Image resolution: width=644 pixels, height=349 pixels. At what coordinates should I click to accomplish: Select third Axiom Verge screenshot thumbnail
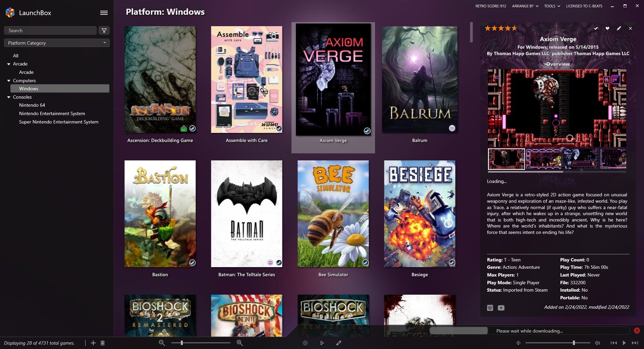coord(581,159)
